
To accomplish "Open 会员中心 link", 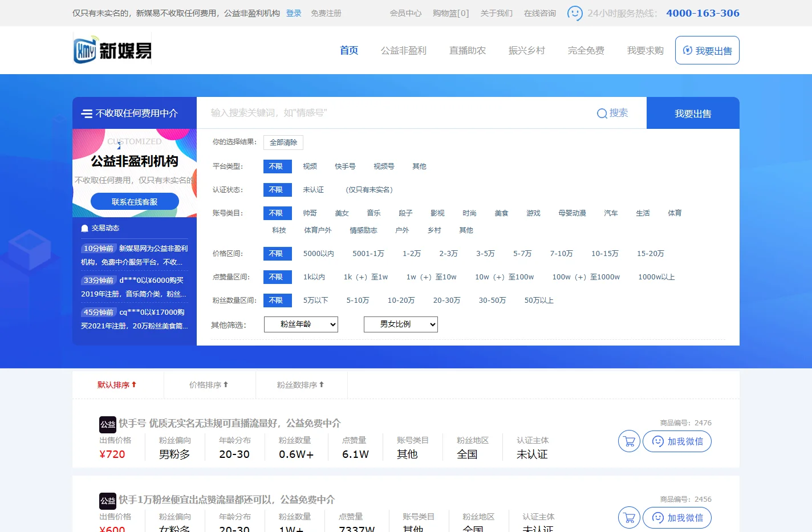I will (x=405, y=13).
